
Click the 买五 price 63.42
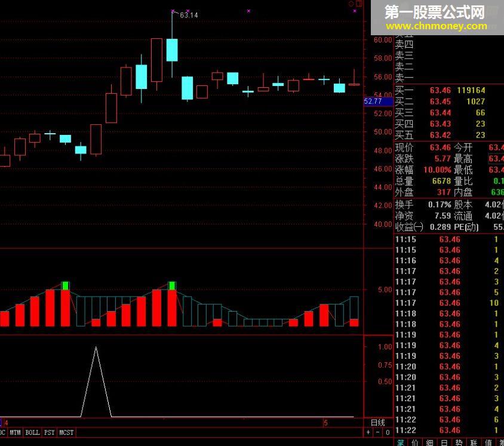coord(441,136)
